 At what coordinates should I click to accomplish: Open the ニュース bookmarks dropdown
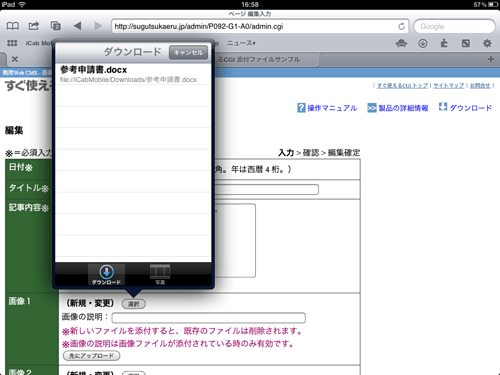click(241, 43)
